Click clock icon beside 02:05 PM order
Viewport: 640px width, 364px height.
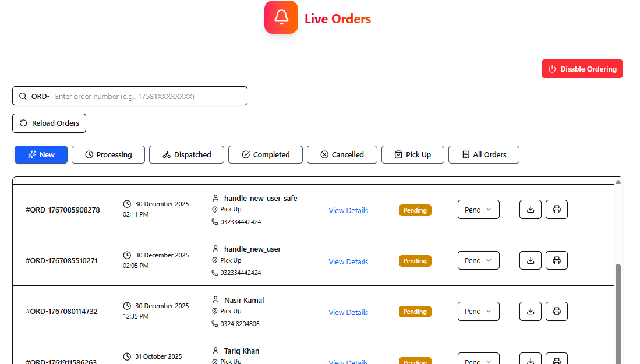(127, 255)
